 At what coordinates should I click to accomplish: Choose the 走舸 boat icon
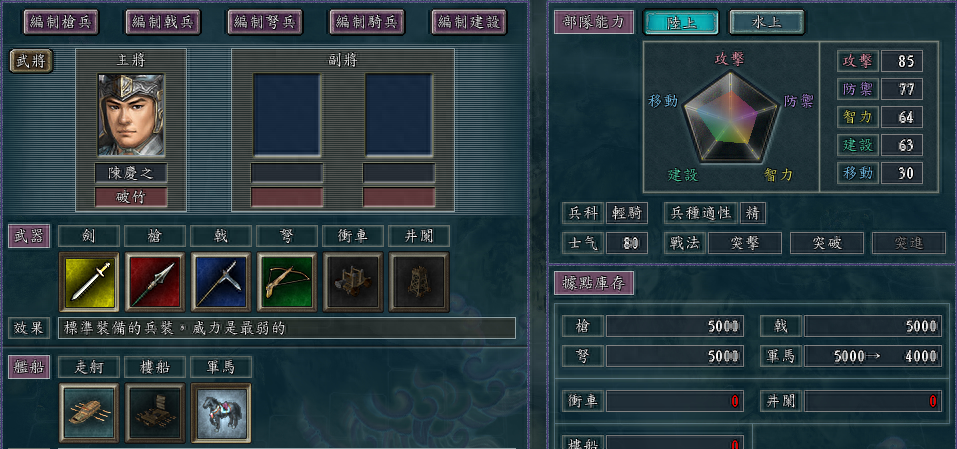(89, 413)
